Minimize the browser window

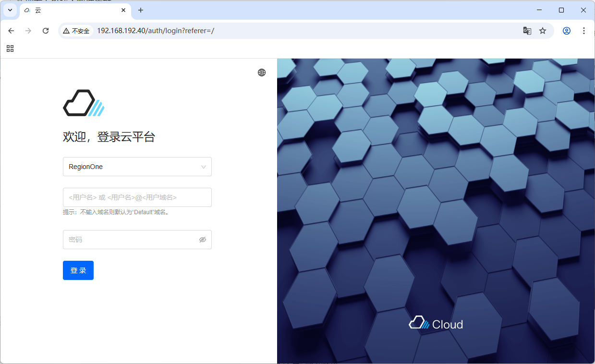pos(539,10)
